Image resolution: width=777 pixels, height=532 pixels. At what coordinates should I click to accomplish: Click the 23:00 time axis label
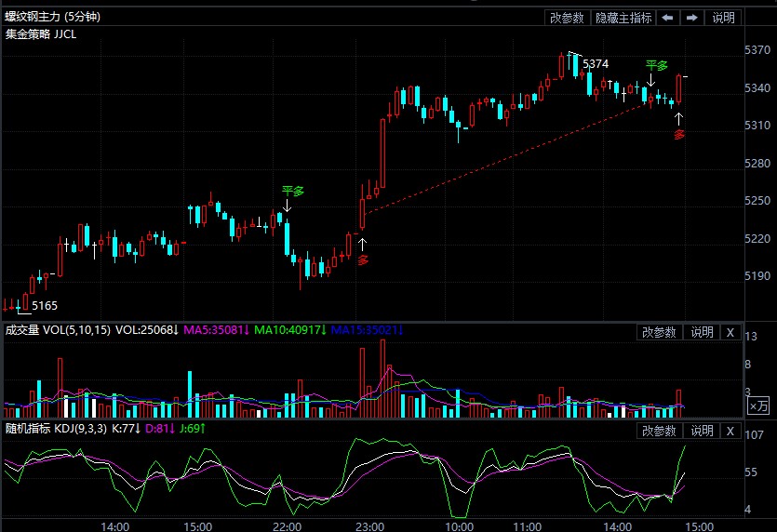tap(369, 526)
